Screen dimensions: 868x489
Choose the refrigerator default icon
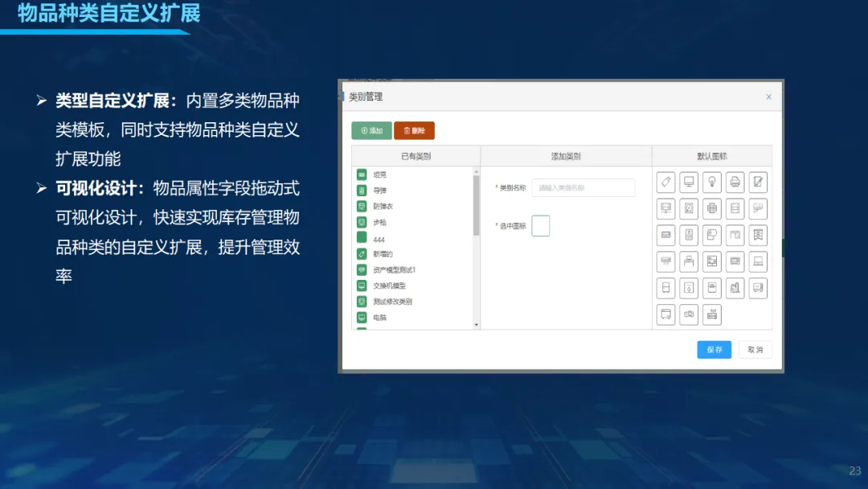tap(666, 288)
